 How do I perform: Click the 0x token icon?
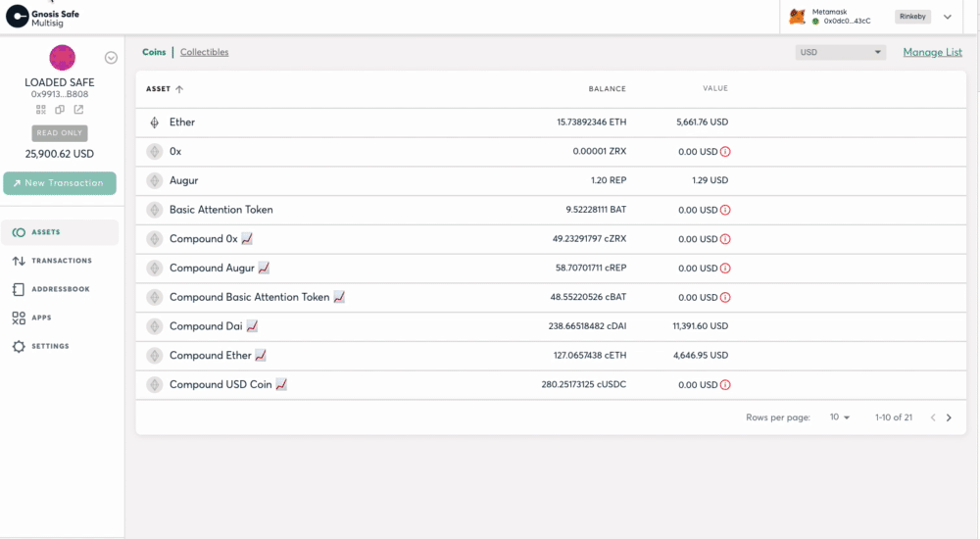click(x=155, y=151)
